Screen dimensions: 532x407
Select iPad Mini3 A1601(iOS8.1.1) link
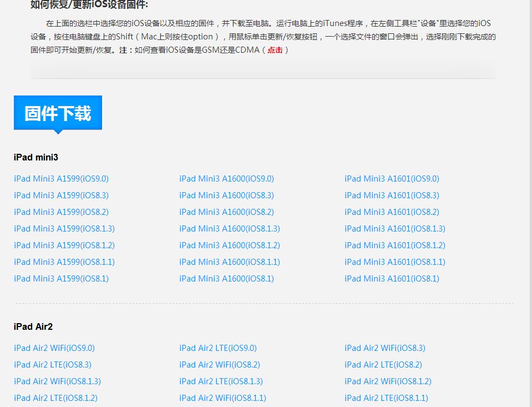click(x=395, y=262)
